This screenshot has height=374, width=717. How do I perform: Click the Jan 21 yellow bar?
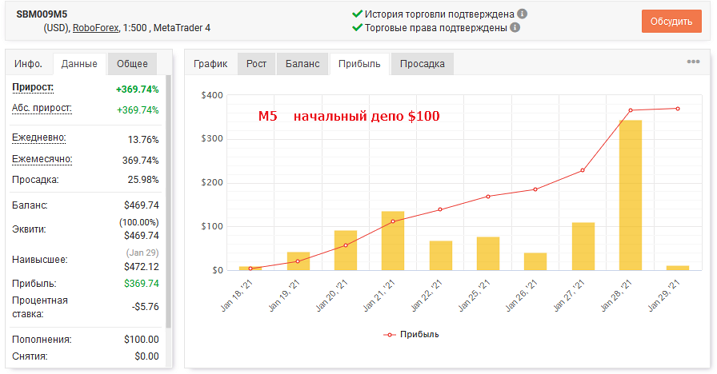click(x=393, y=241)
